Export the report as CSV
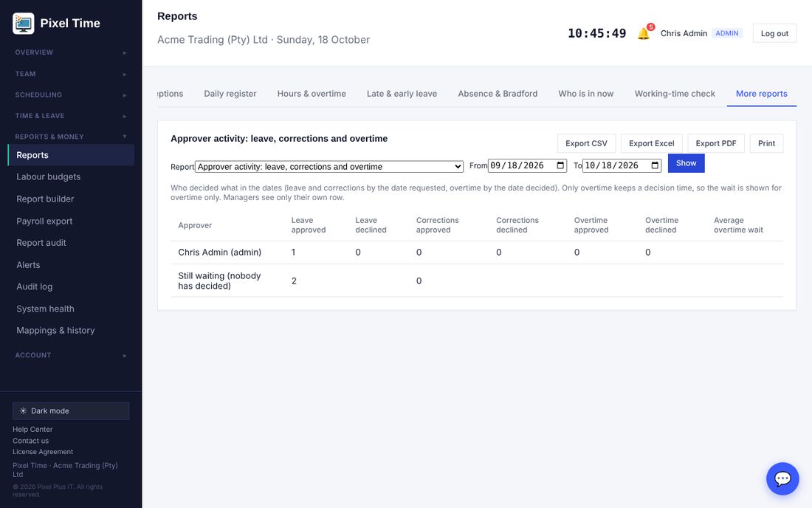Screen dimensions: 812x508 click(x=586, y=143)
